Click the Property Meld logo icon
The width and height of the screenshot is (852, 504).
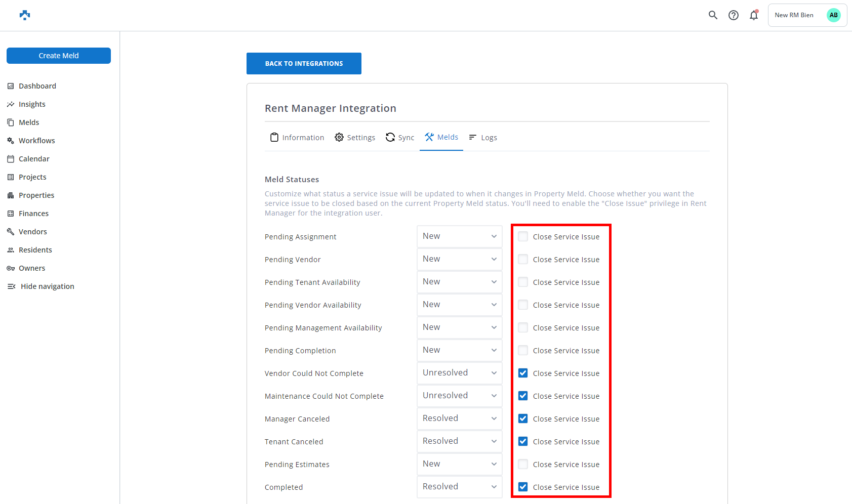tap(25, 15)
